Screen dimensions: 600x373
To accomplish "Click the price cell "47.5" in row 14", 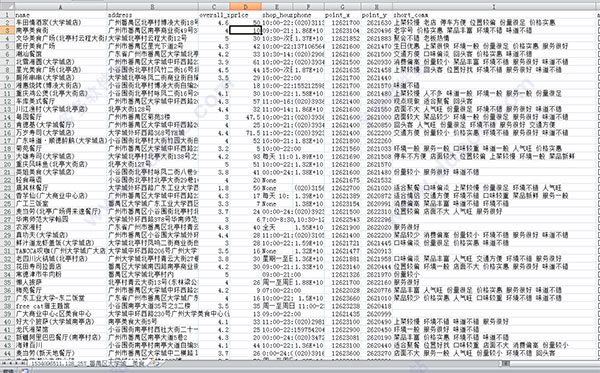I will tap(246, 117).
